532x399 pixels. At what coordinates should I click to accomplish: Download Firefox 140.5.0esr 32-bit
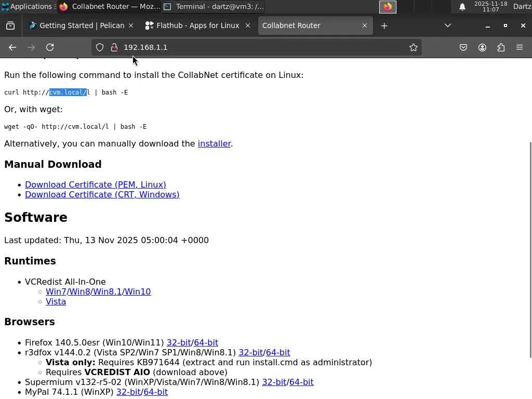[x=179, y=342]
